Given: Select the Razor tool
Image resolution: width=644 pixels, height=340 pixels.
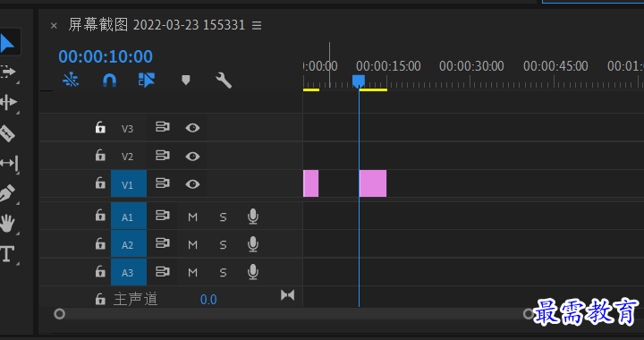Looking at the screenshot, I should pos(7,133).
